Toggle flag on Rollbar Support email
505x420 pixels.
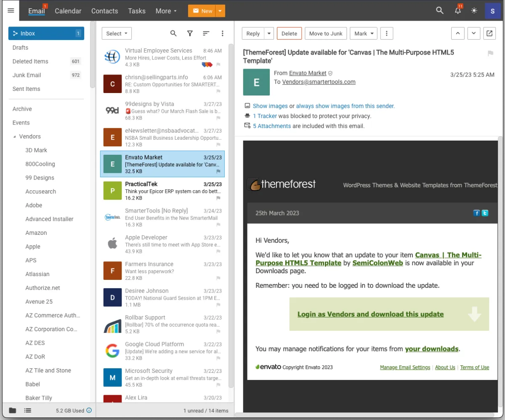click(218, 332)
